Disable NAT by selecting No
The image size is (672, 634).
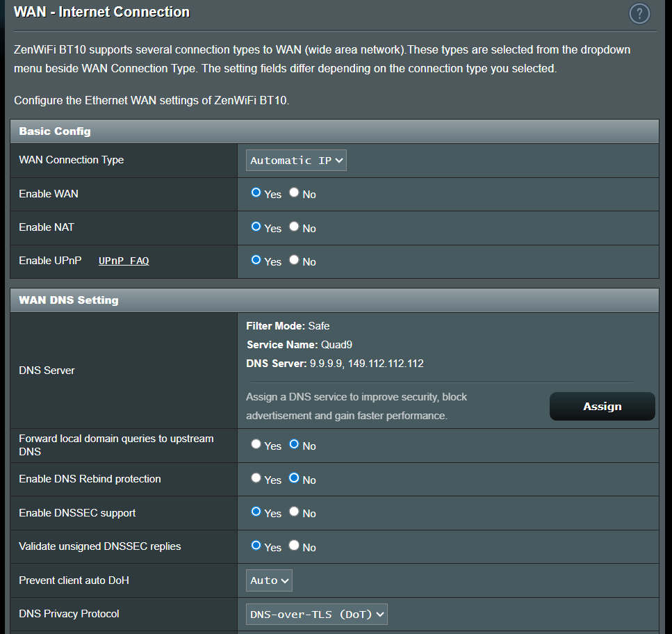tap(294, 227)
